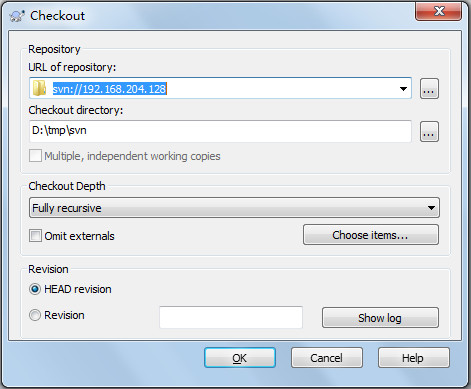Click the Fully recursive combo box text
The width and height of the screenshot is (471, 389).
67,208
